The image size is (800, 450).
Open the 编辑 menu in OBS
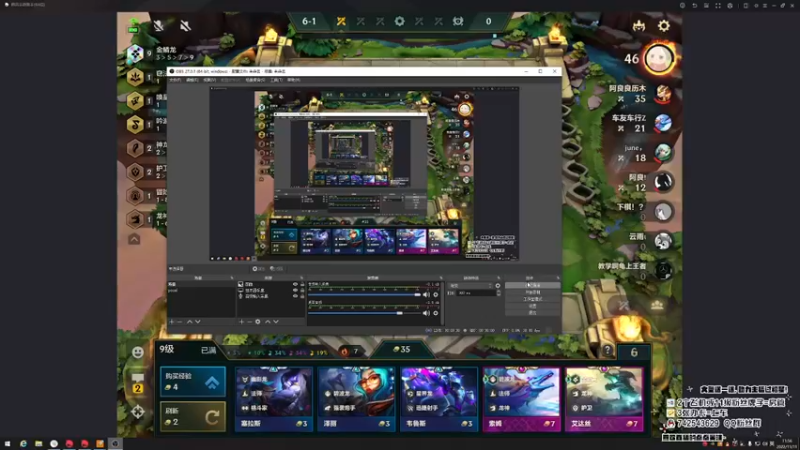click(x=192, y=80)
